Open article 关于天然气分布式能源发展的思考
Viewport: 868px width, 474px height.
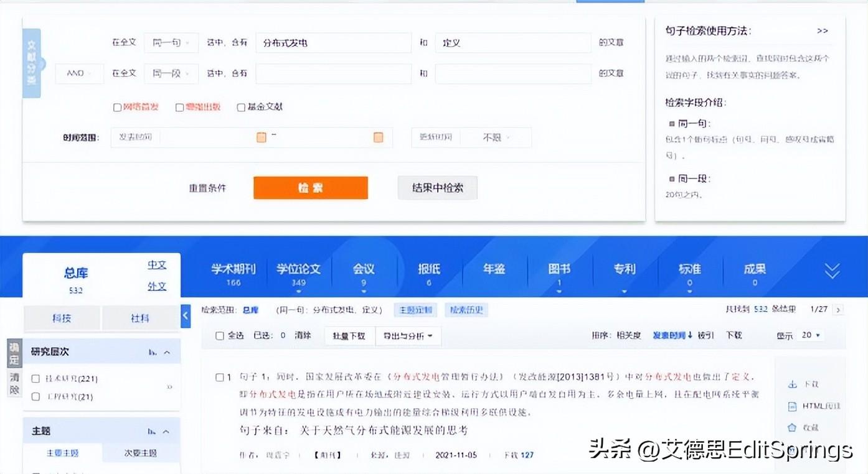384,430
